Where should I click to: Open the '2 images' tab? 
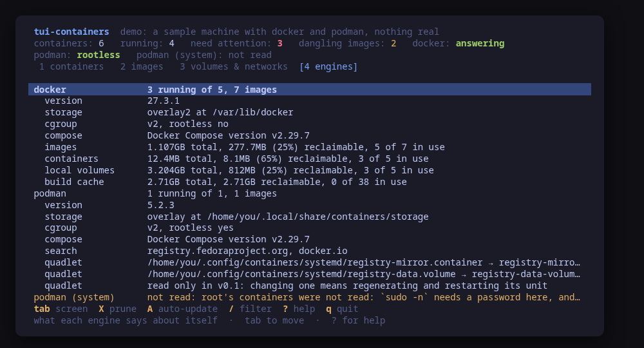click(141, 66)
